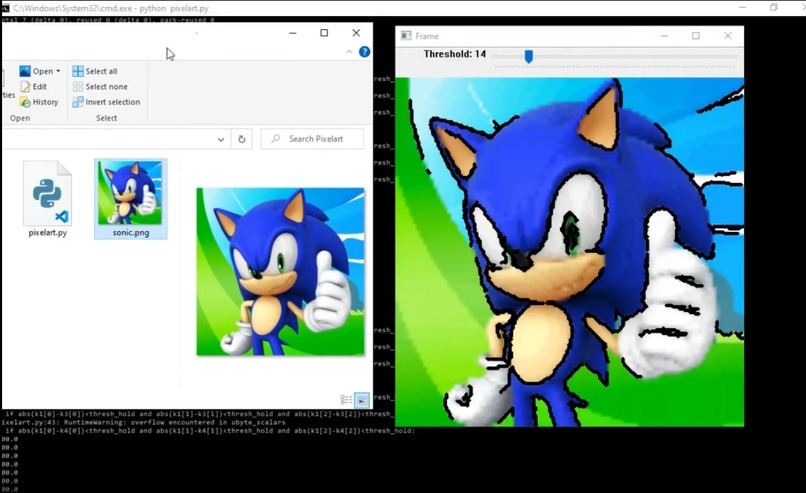Click the 'Select' ribbon group label
Image resolution: width=806 pixels, height=493 pixels.
pyautogui.click(x=106, y=118)
